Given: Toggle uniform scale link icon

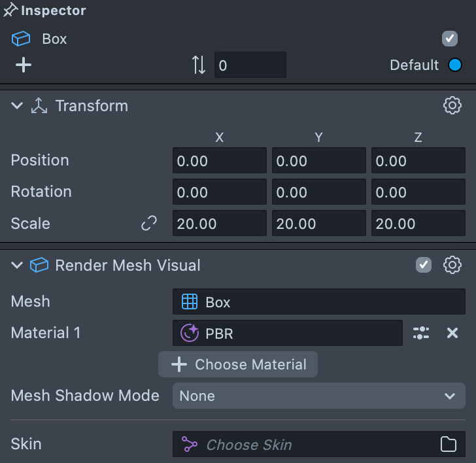Looking at the screenshot, I should pyautogui.click(x=149, y=224).
